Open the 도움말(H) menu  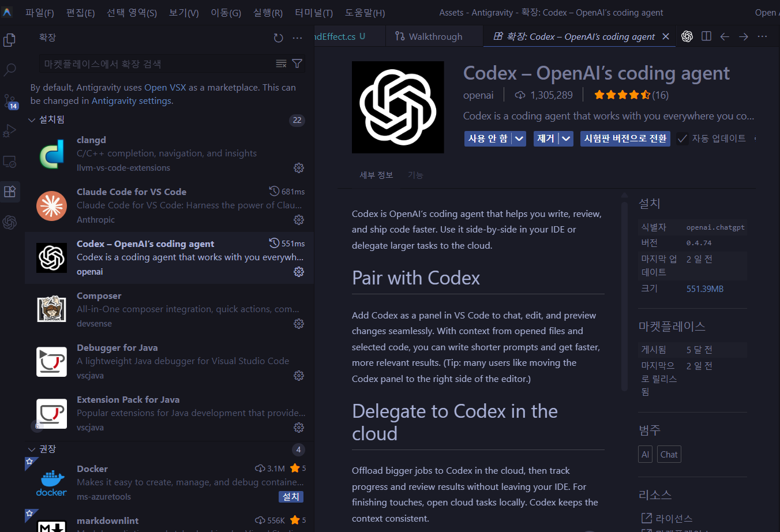point(365,13)
